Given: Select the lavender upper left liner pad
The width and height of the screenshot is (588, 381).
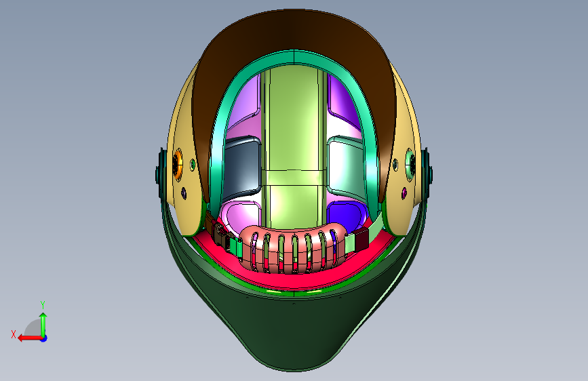Looking at the screenshot, I should point(246,100).
